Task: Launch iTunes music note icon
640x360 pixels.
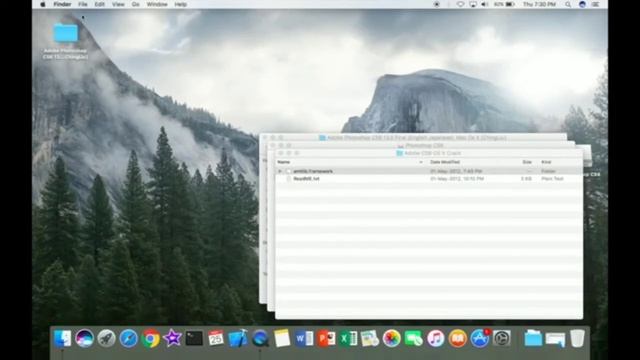Action: coord(436,338)
